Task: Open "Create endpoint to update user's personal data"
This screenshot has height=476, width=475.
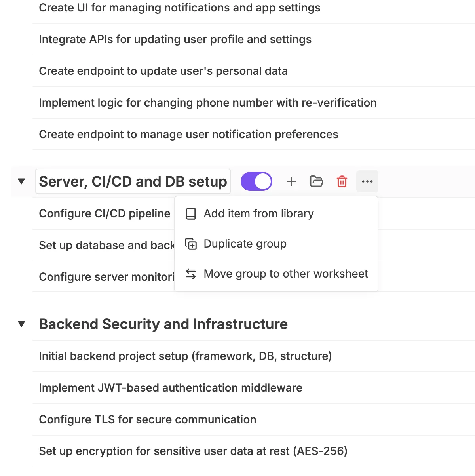Action: (x=163, y=71)
